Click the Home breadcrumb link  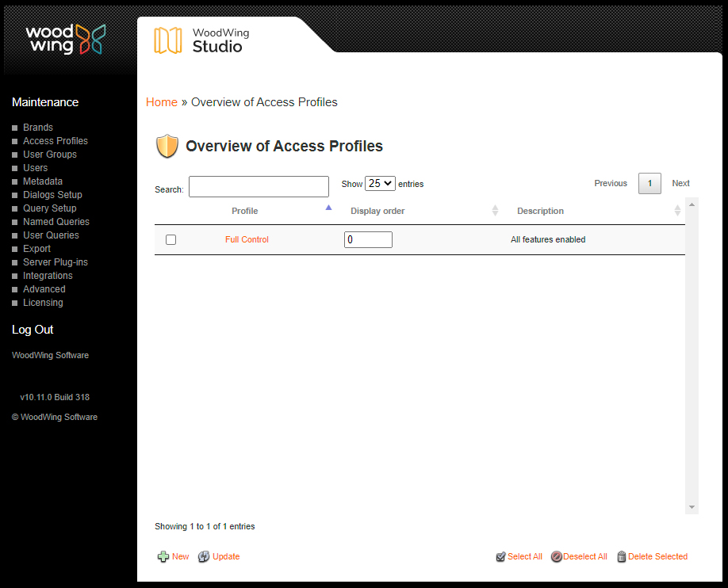[162, 102]
